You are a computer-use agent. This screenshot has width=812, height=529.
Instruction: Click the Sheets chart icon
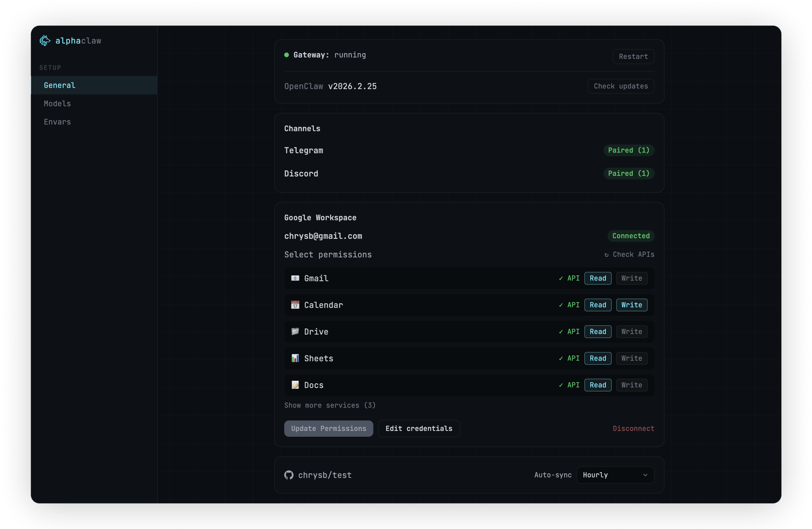click(295, 358)
